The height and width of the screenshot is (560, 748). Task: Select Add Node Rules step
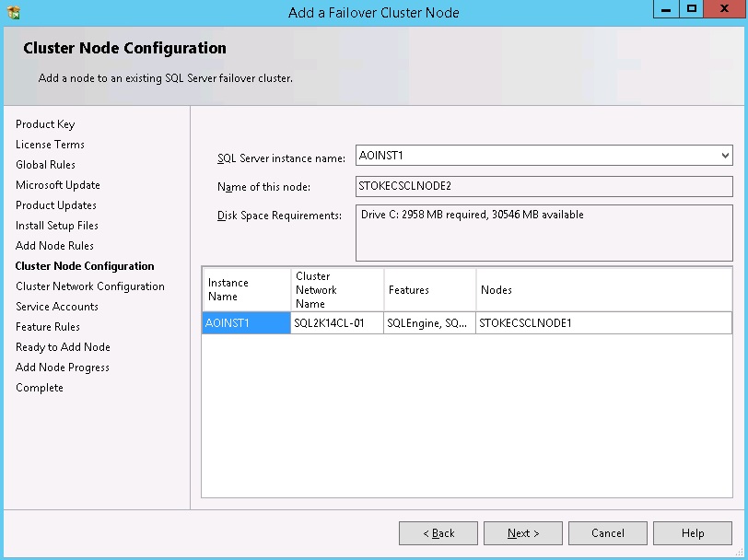54,246
